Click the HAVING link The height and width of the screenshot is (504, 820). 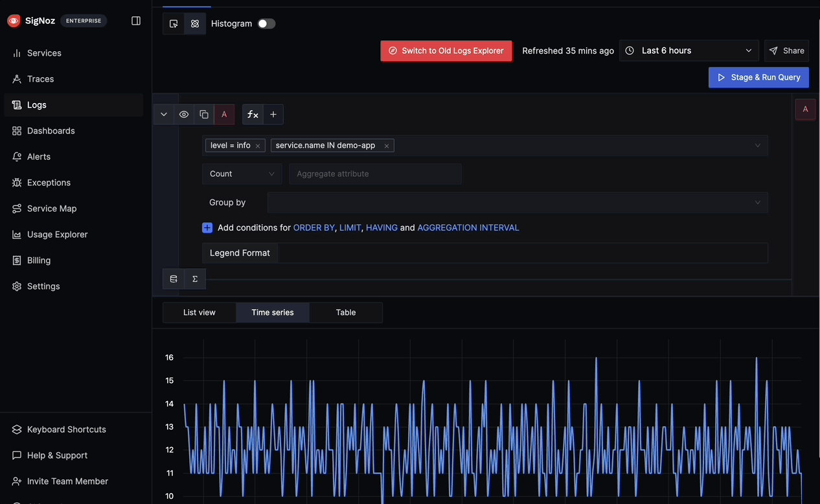coord(382,228)
